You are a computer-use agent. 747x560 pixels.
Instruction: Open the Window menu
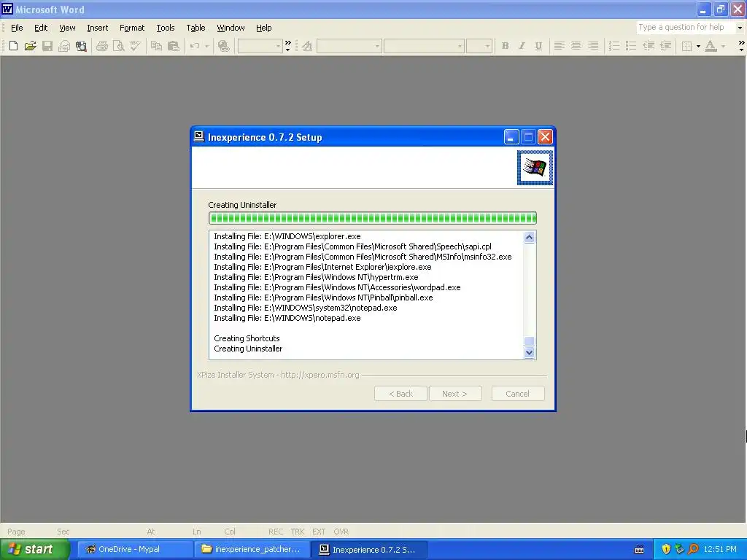pyautogui.click(x=231, y=28)
